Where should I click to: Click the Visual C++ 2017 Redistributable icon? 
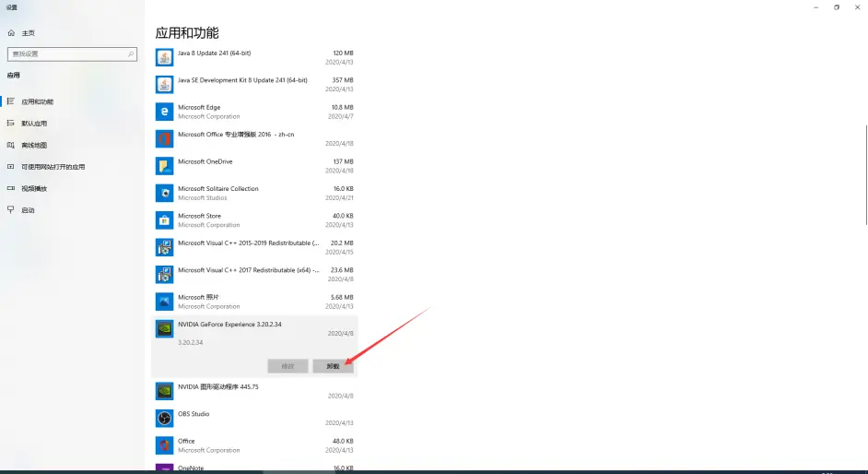164,275
